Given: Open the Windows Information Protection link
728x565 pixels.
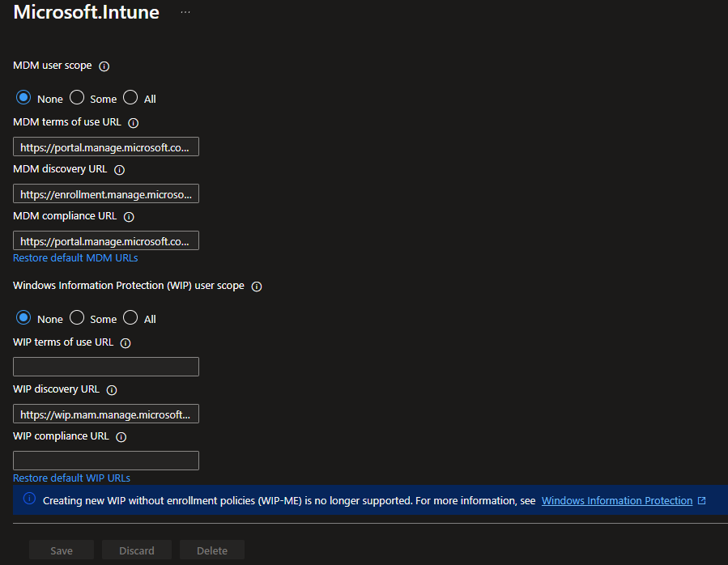Looking at the screenshot, I should [x=616, y=500].
